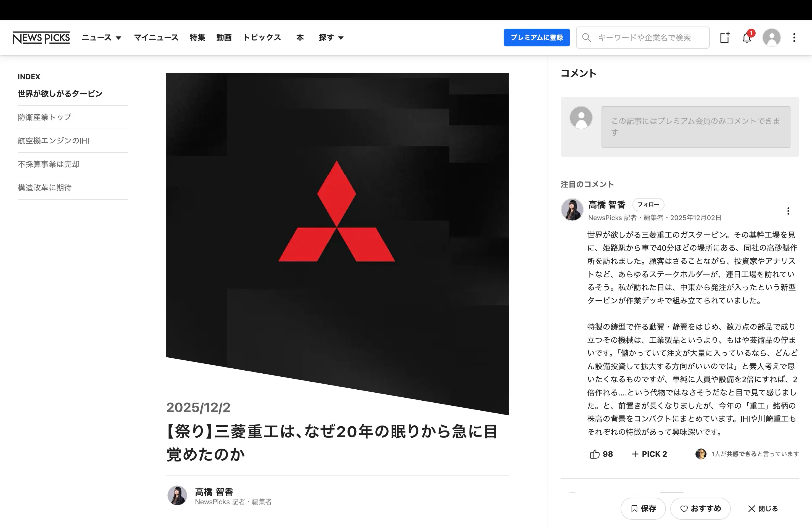Jump to 航空機エンジンのIHI in index
812x528 pixels.
point(53,141)
